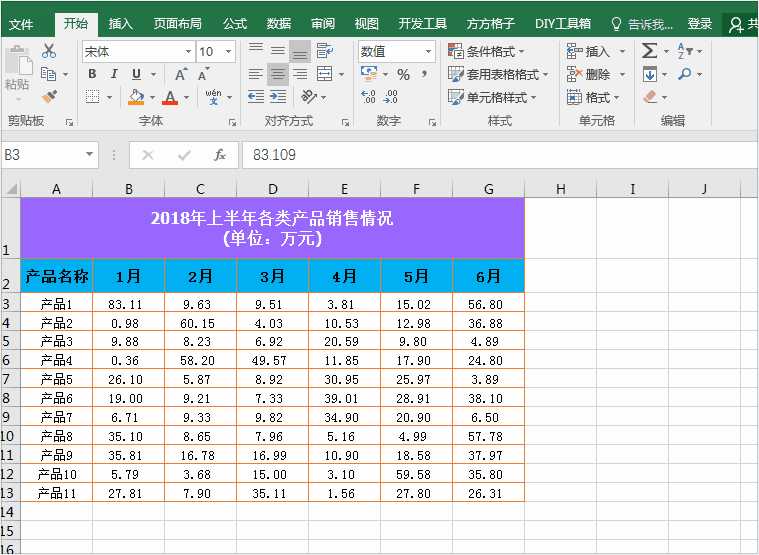Click the align left icon

pyautogui.click(x=256, y=74)
